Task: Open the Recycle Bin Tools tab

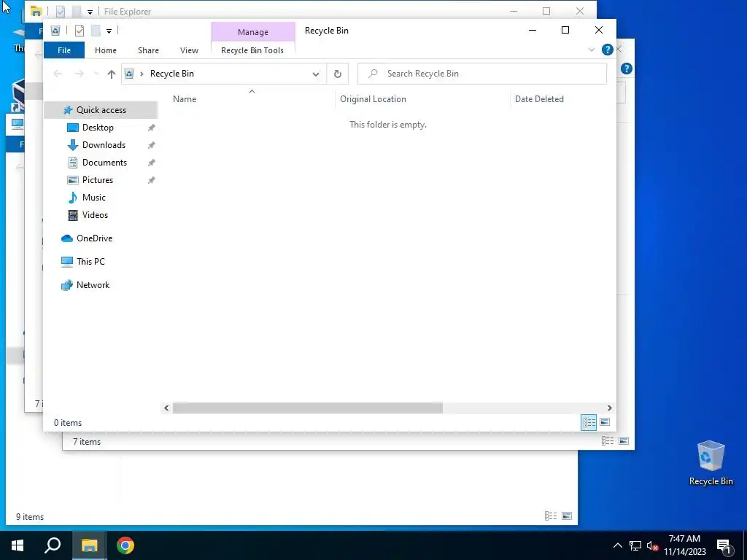Action: pos(252,50)
